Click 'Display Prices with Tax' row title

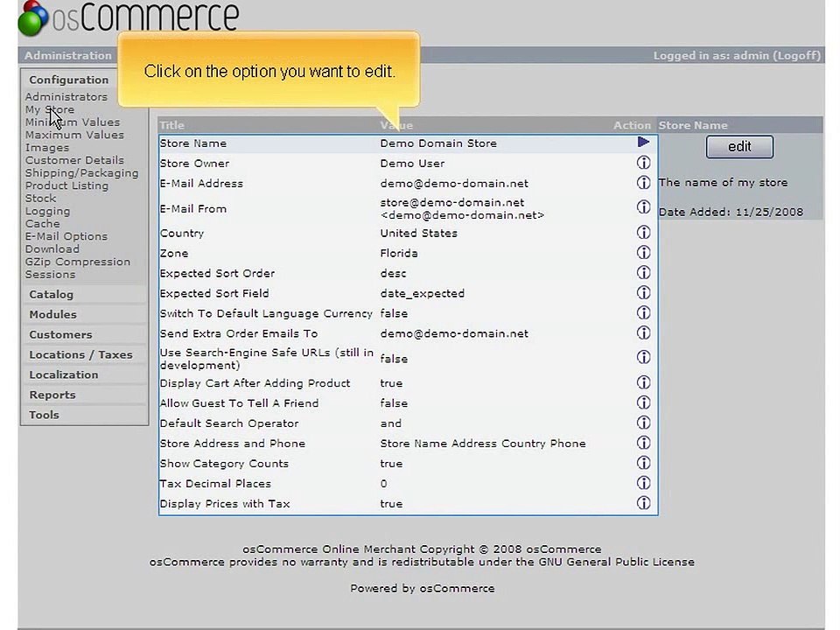click(x=225, y=504)
